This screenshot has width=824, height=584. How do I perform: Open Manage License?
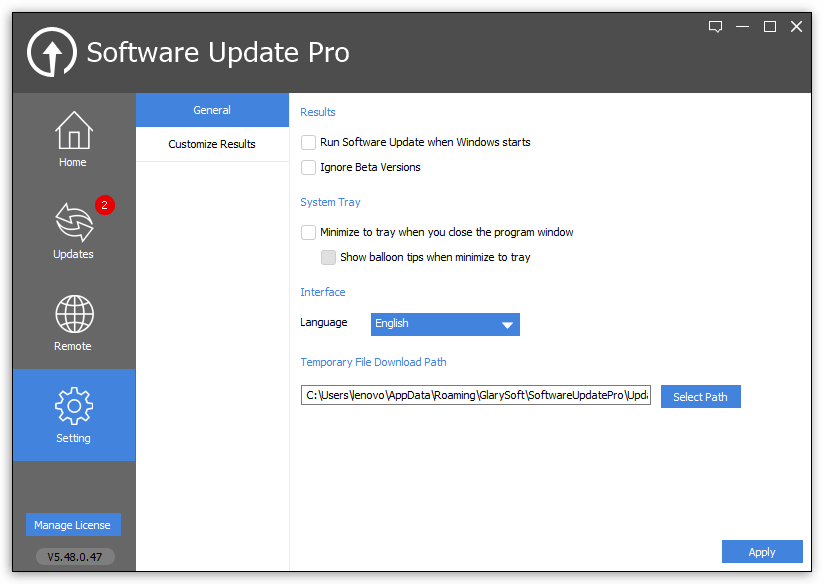[73, 525]
